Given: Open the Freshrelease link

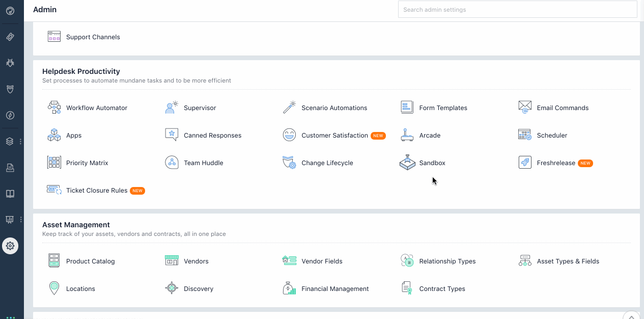Looking at the screenshot, I should (556, 163).
